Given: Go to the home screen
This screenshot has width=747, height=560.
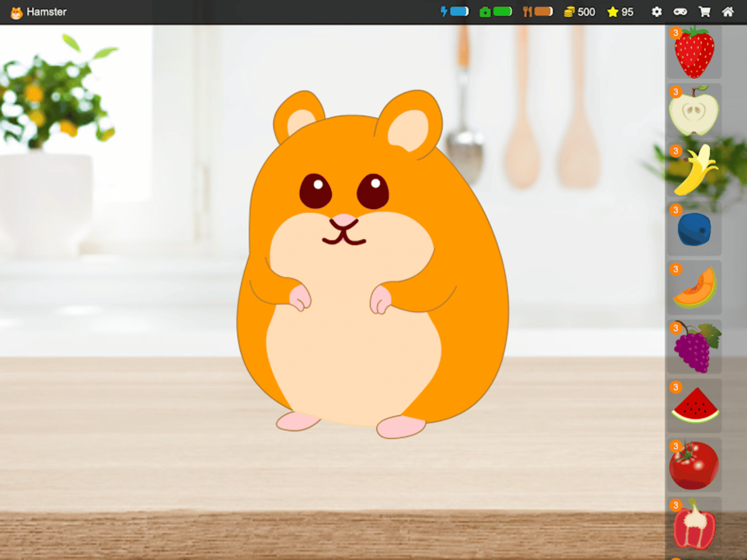Looking at the screenshot, I should tap(728, 12).
